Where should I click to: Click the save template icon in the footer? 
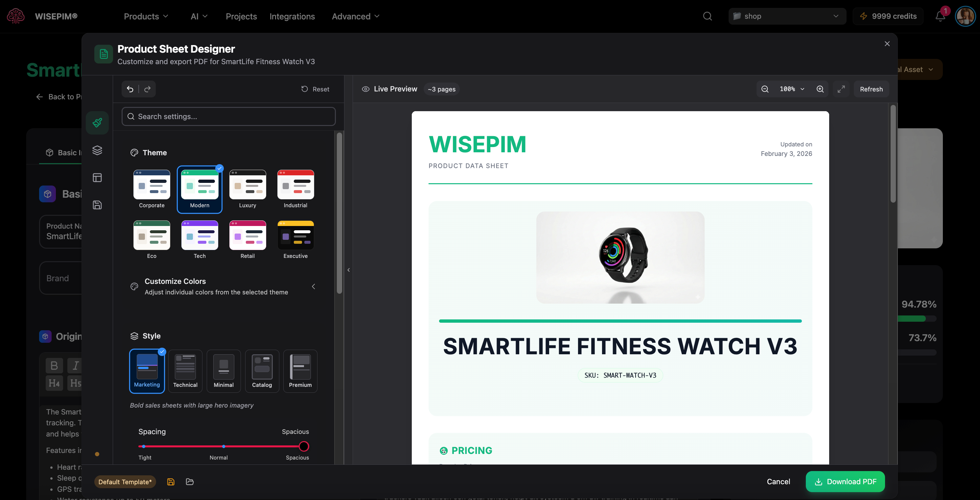pos(171,482)
